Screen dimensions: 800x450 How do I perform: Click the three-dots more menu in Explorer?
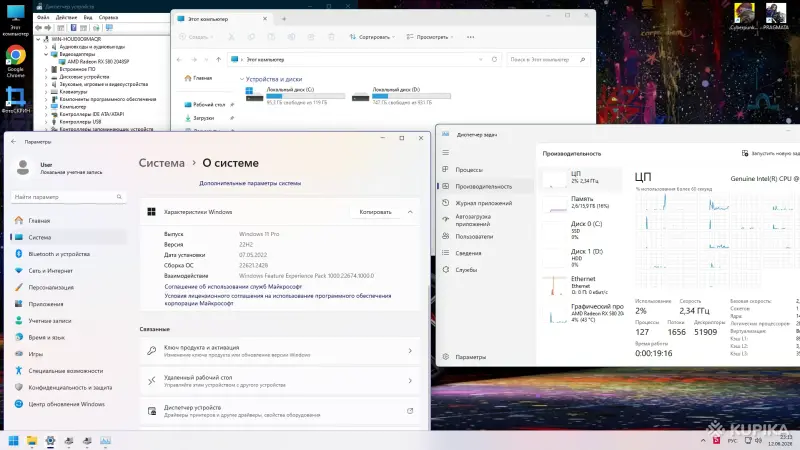pyautogui.click(x=470, y=37)
